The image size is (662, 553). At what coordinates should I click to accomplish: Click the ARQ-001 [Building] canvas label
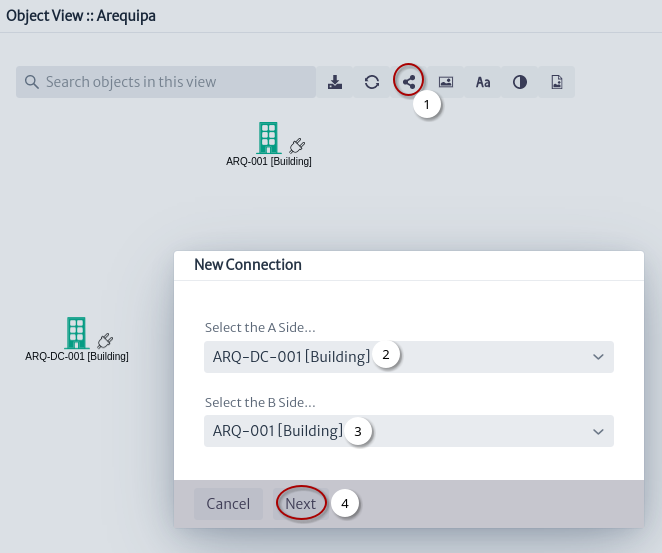(x=269, y=161)
